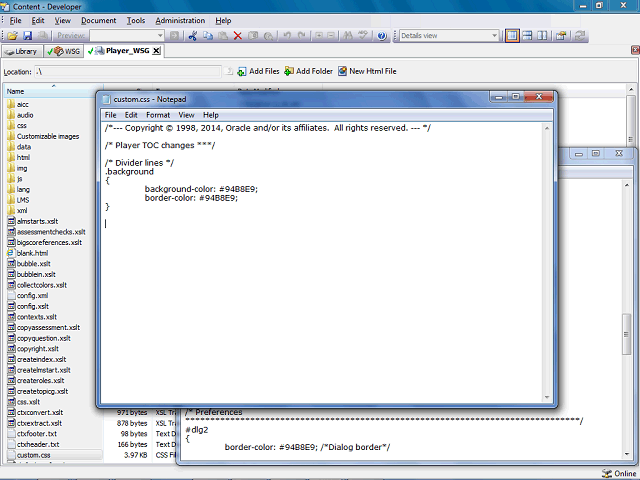
Task: Open the Developer File menu
Action: [x=16, y=20]
